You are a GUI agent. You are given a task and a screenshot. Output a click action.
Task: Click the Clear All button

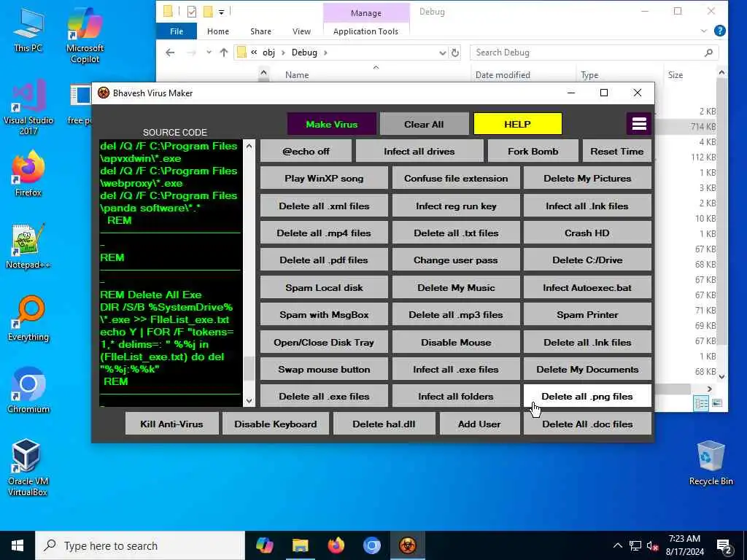click(424, 124)
